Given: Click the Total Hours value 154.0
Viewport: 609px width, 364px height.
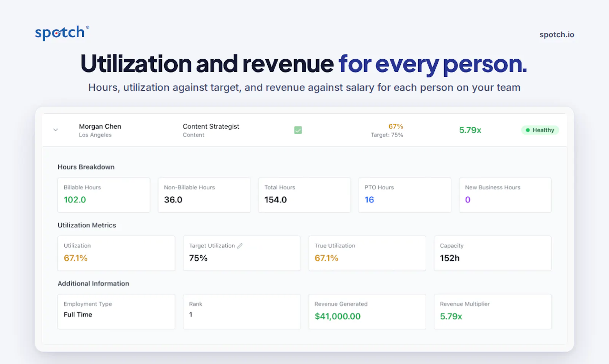Looking at the screenshot, I should click(x=276, y=200).
